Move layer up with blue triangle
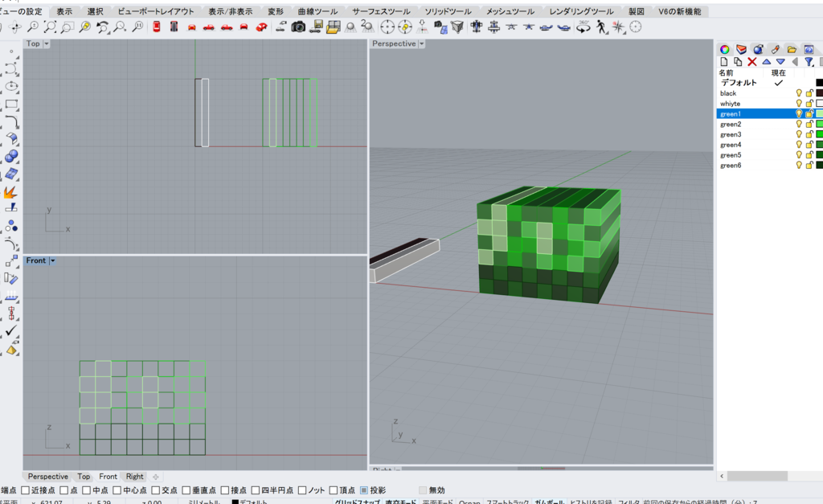 pyautogui.click(x=766, y=62)
